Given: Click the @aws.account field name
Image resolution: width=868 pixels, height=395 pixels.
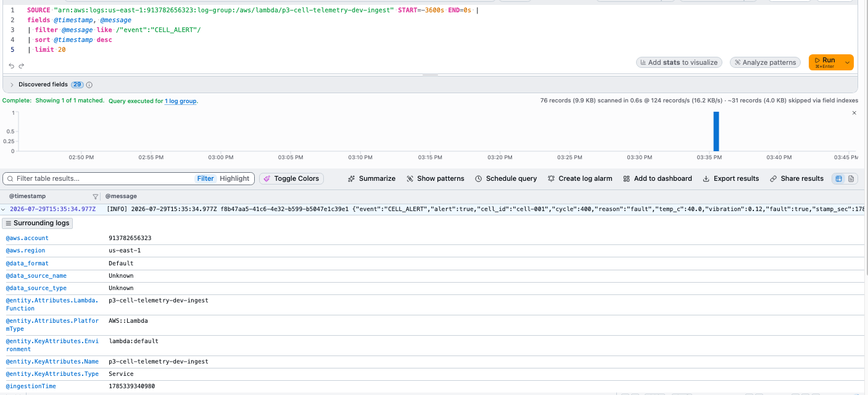Looking at the screenshot, I should tap(27, 238).
